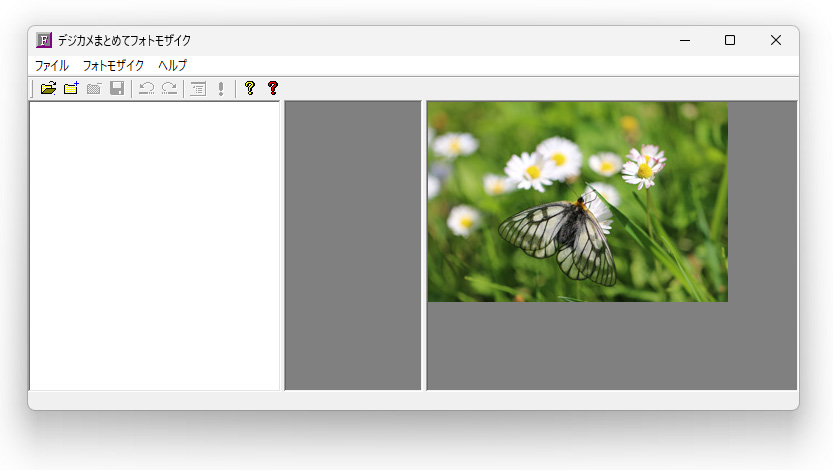This screenshot has width=833, height=470.
Task: Click the empty white file list pane
Action: coord(155,246)
